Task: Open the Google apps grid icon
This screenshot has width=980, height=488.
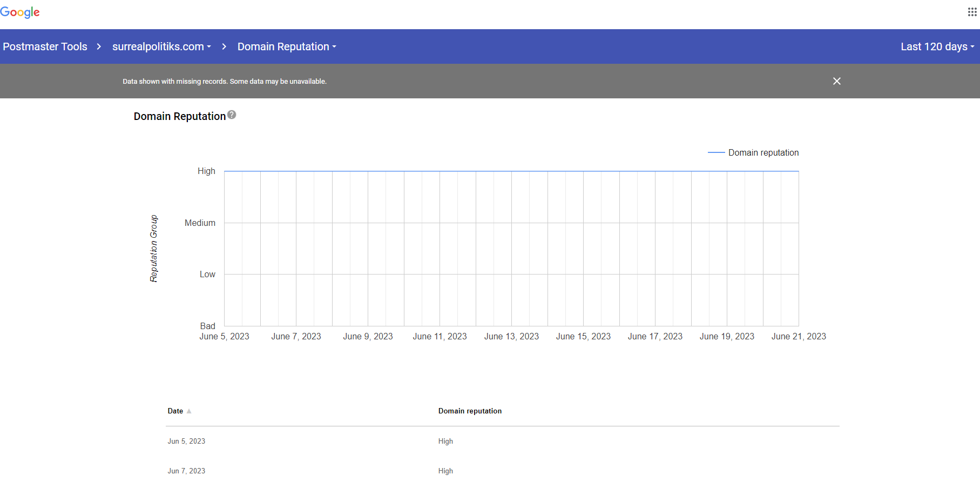Action: point(972,12)
